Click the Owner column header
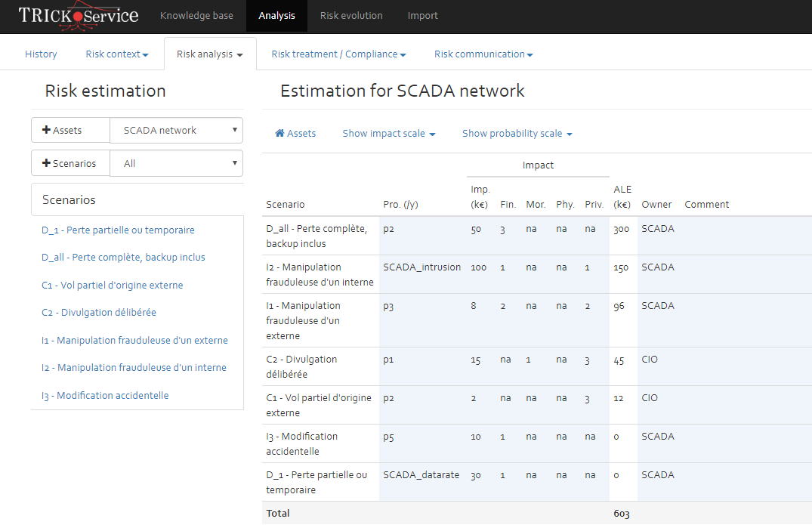This screenshot has width=812, height=525. [656, 205]
